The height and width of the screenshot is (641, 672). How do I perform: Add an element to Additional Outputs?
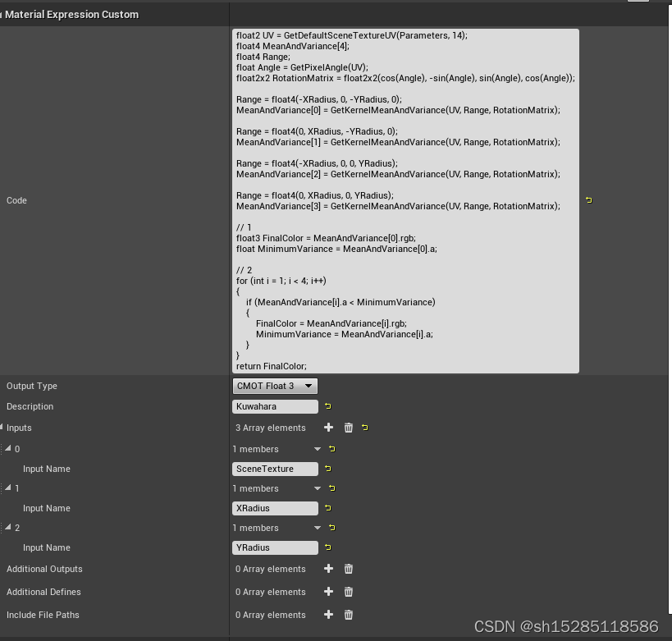(x=329, y=569)
